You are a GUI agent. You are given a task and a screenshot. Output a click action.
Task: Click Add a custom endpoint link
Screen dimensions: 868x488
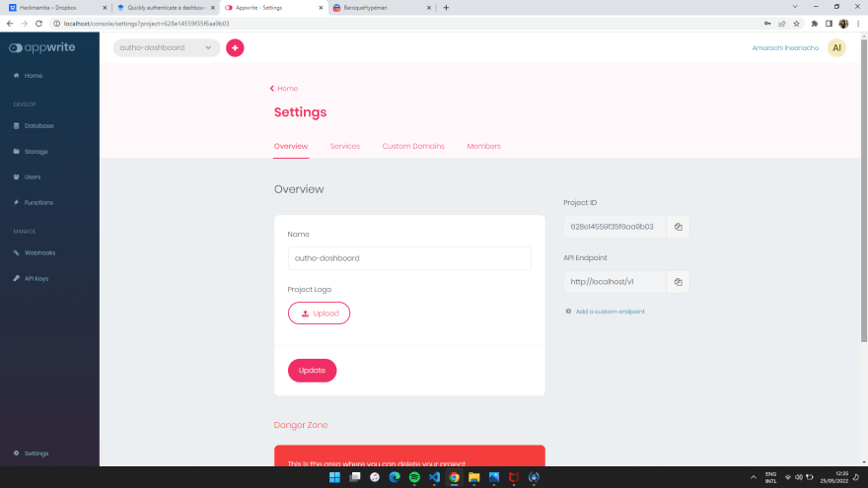tap(610, 312)
